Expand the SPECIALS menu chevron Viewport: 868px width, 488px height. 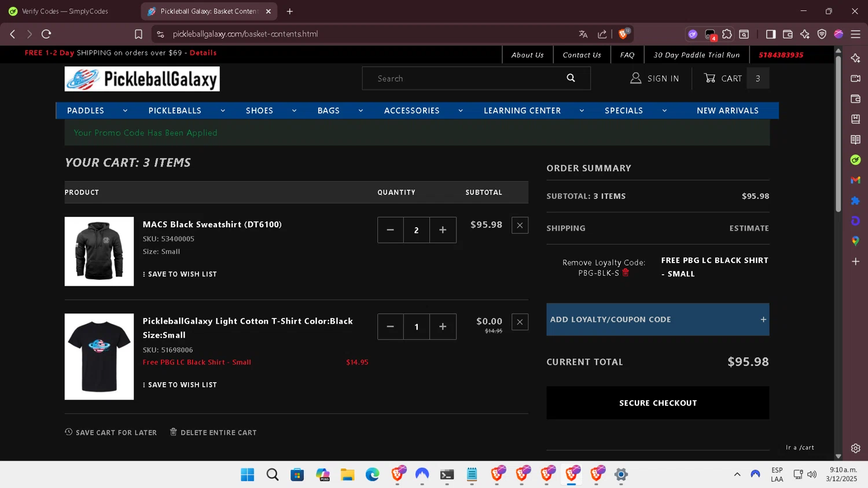[664, 110]
